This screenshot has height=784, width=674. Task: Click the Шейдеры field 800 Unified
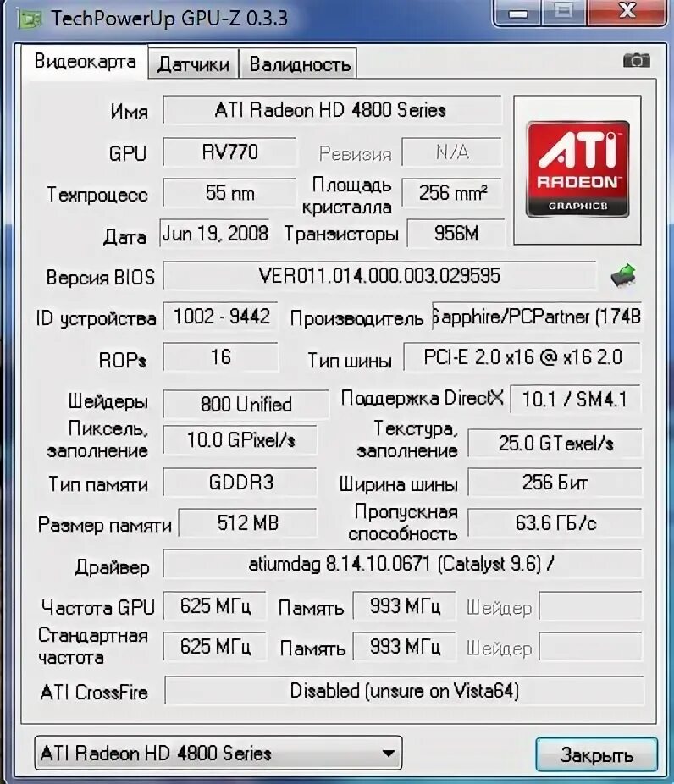click(x=246, y=404)
